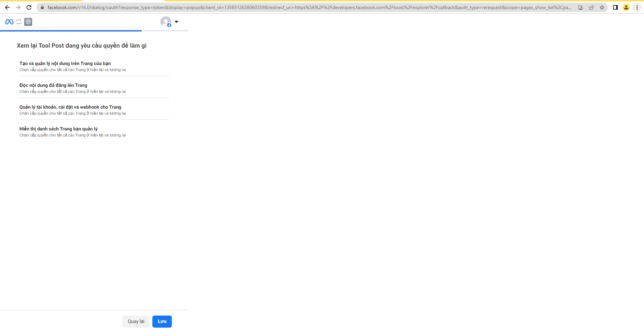Click the share page icon in address bar

coord(591,7)
